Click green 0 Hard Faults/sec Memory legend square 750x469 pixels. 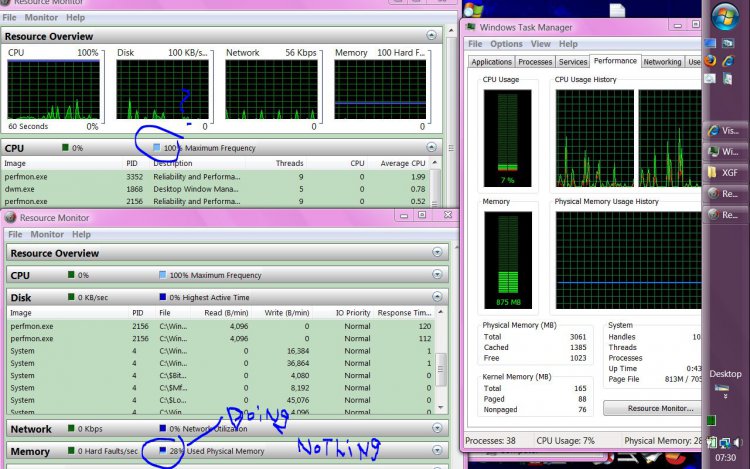71,450
